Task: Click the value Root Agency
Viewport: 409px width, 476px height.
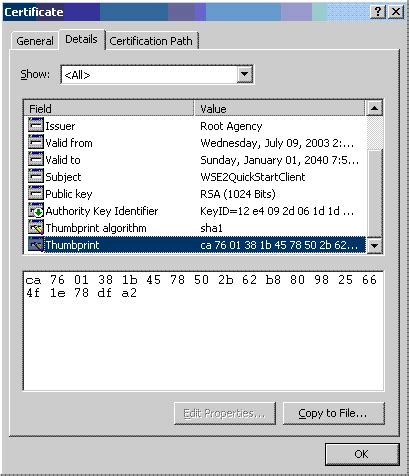Action: coord(231,126)
